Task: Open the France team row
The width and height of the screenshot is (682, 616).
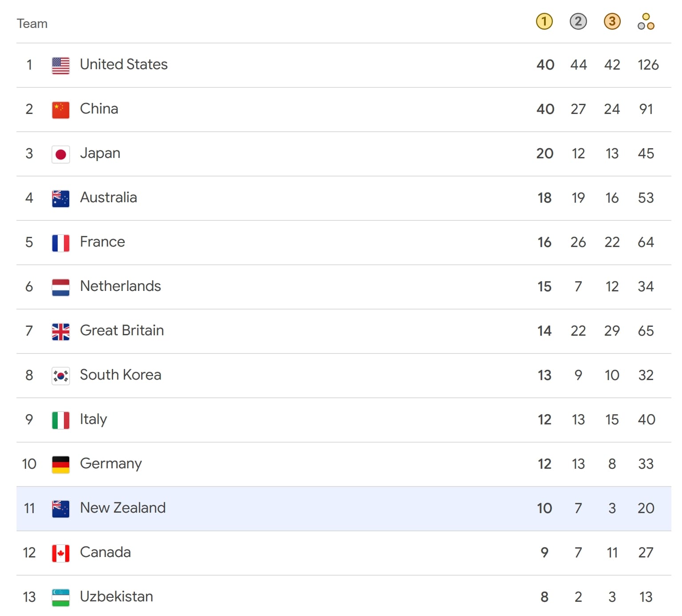Action: (x=344, y=243)
